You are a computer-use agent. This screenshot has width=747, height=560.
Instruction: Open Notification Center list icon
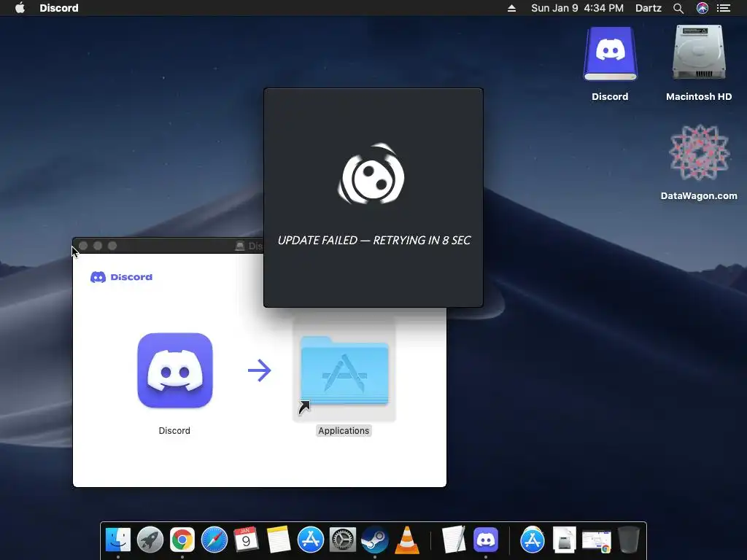pyautogui.click(x=724, y=8)
